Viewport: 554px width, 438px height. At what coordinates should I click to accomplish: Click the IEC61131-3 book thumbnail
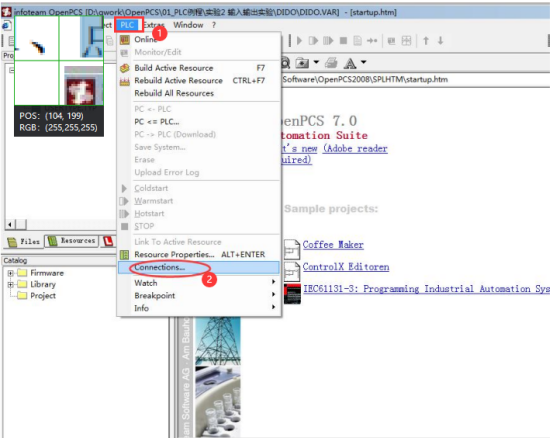tap(292, 294)
